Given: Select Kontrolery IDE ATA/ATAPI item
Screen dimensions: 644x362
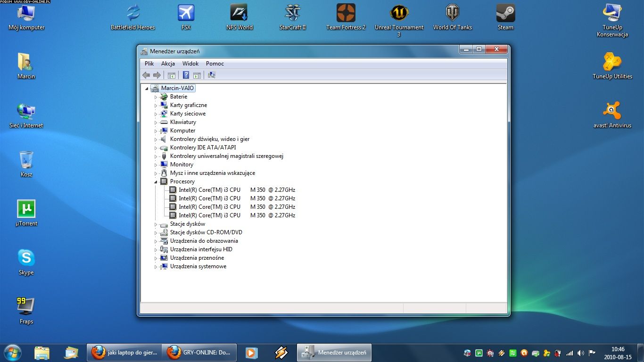Looking at the screenshot, I should pos(203,148).
